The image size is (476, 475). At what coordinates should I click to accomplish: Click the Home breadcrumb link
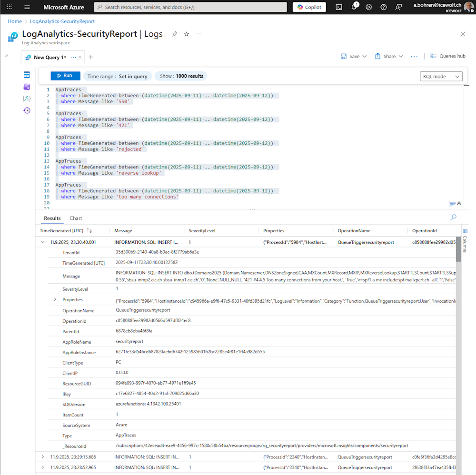[x=15, y=21]
